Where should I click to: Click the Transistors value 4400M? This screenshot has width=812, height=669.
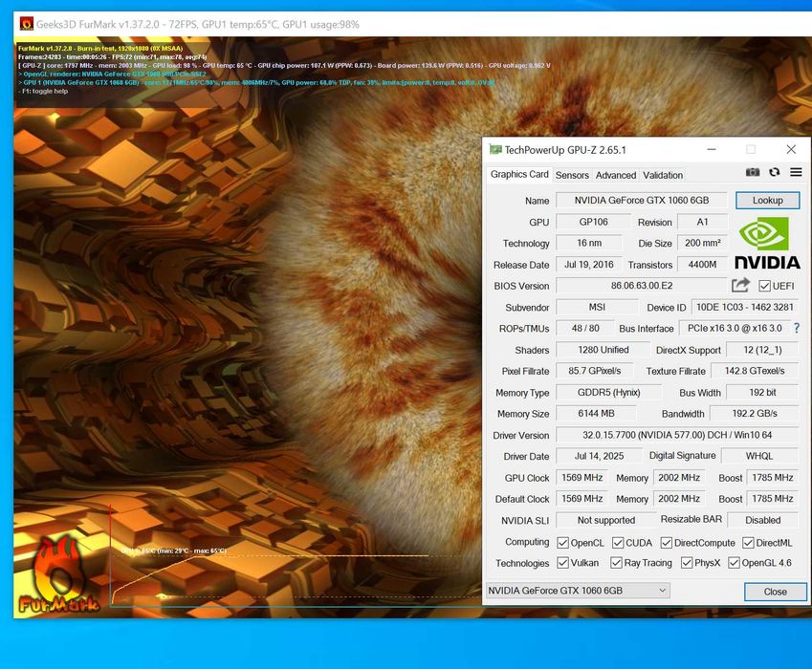(702, 265)
